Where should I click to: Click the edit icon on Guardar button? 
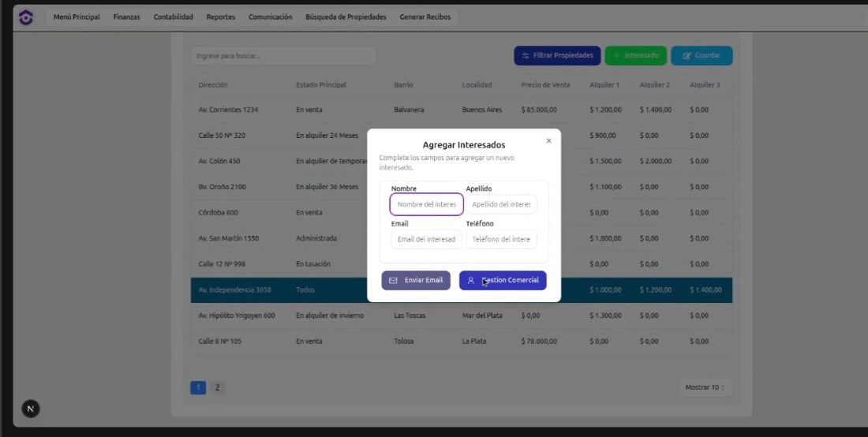click(x=687, y=56)
